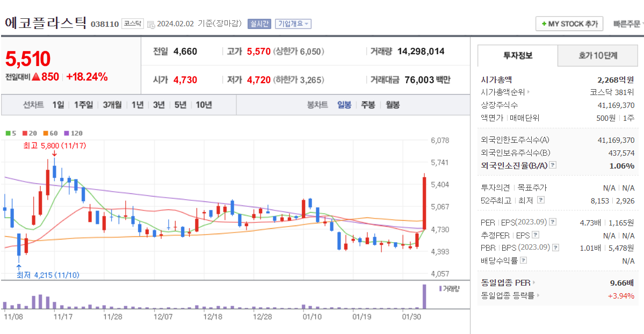Viewport: 644px width, 334px height.
Task: Click the stock code 038110
Action: 105,24
